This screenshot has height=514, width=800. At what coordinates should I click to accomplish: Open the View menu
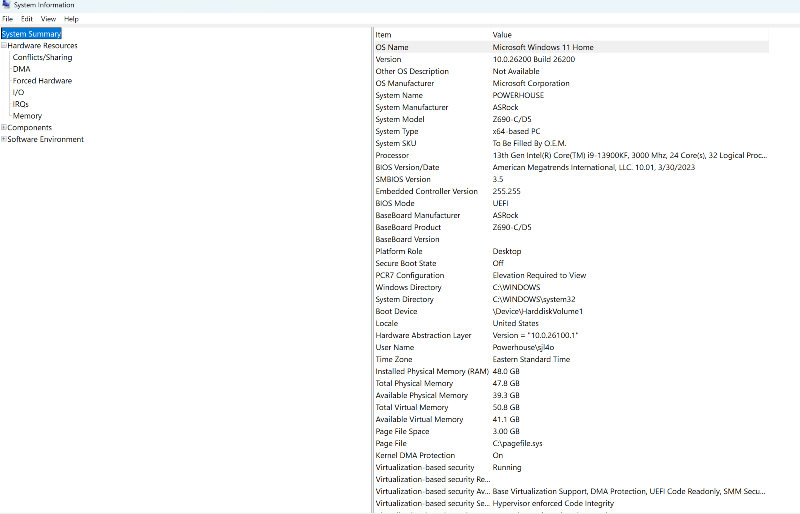tap(48, 19)
